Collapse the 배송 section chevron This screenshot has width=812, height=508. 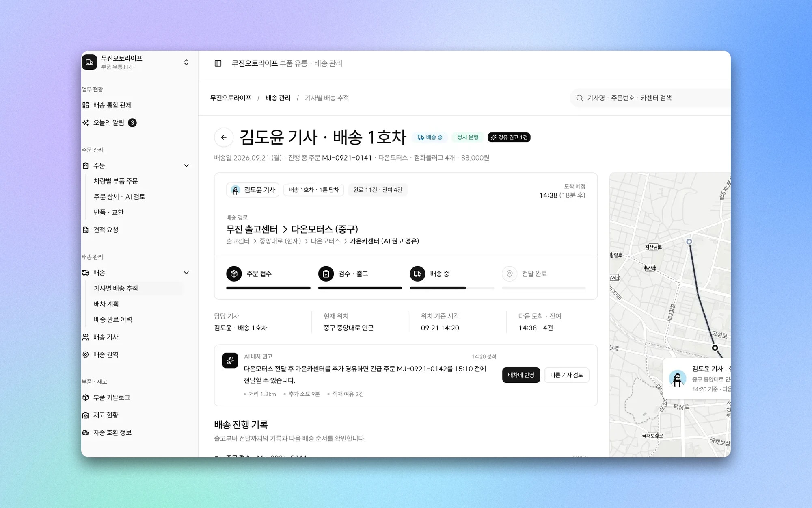coord(186,273)
